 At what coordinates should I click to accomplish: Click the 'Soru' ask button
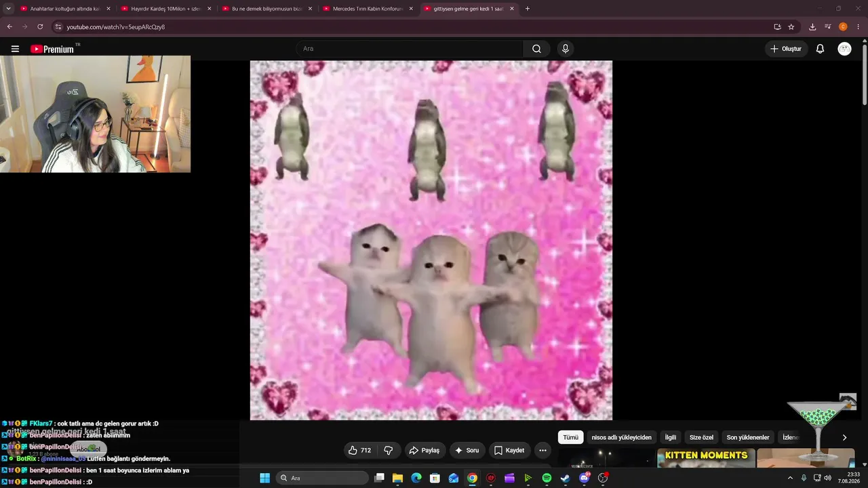467,450
